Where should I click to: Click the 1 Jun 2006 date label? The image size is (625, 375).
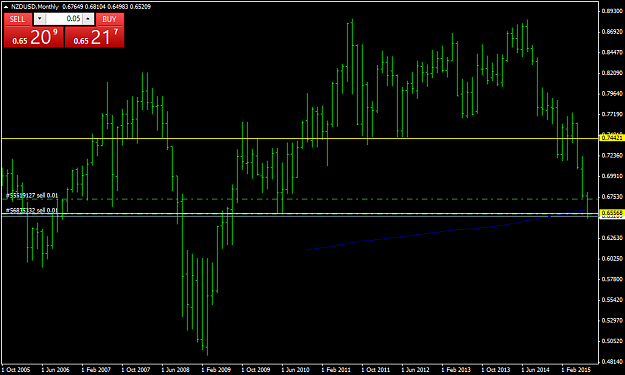point(55,370)
